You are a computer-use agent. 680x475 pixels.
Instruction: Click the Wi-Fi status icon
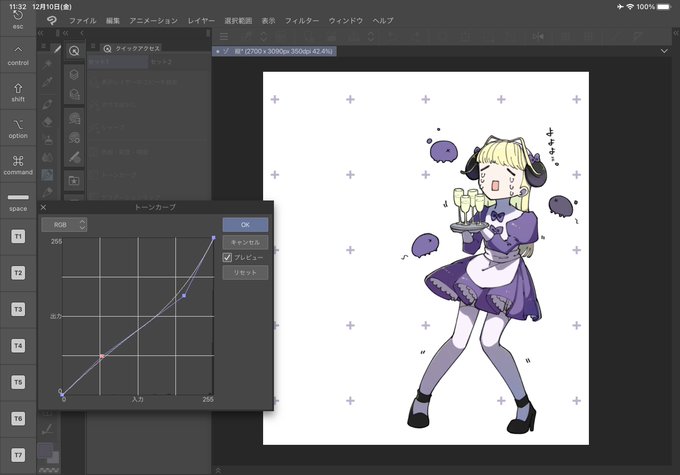click(x=630, y=7)
